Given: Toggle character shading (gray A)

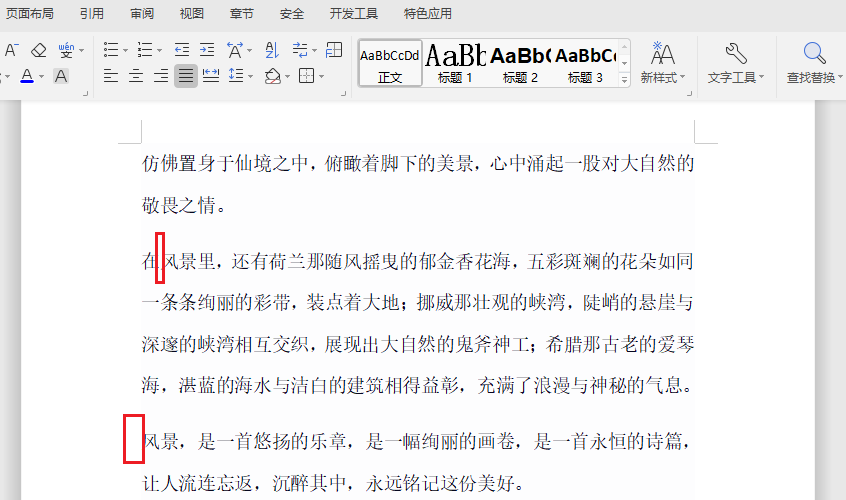Looking at the screenshot, I should (x=61, y=76).
